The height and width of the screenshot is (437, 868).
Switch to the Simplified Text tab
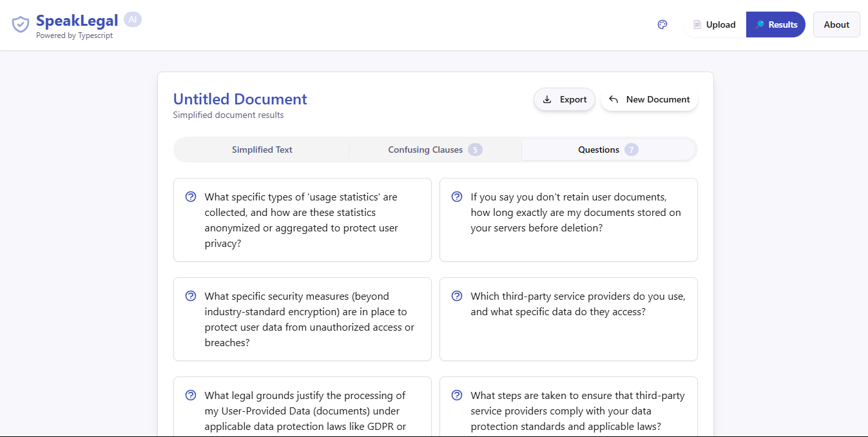262,149
